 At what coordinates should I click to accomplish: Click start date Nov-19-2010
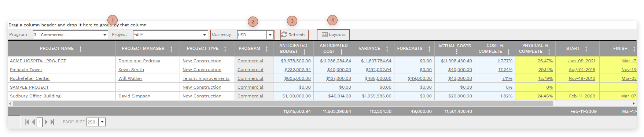[582, 78]
